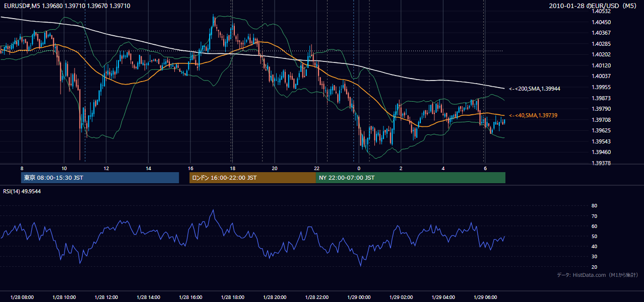
Task: Click hour label 16 below the price chart
Action: [x=190, y=168]
